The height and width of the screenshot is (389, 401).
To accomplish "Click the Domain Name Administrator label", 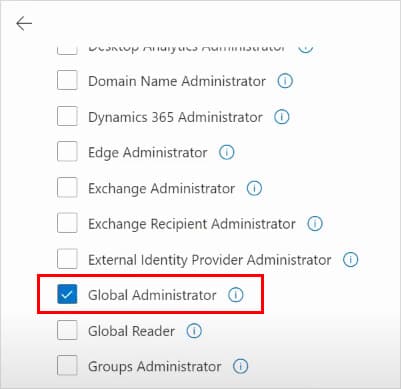I will [x=177, y=81].
